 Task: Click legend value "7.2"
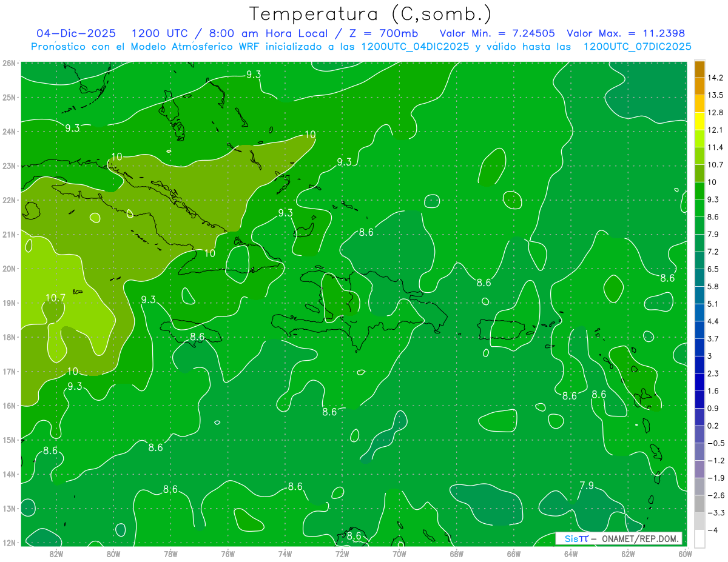tap(713, 252)
